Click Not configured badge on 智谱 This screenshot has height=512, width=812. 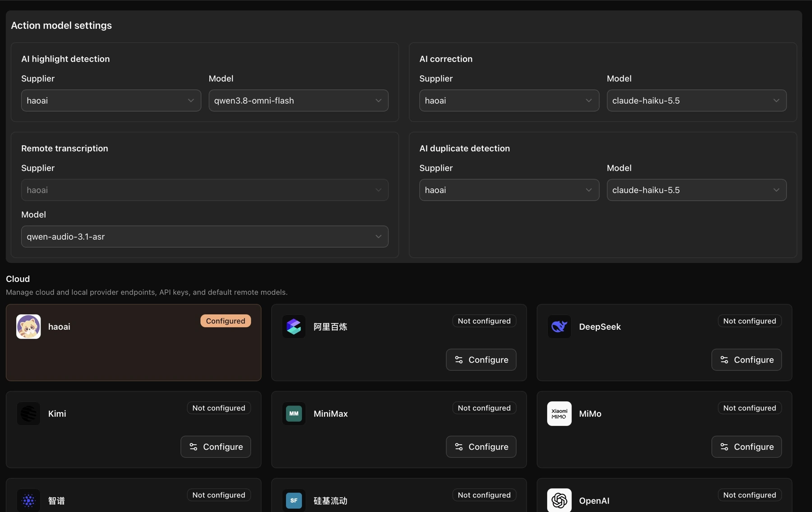[219, 495]
